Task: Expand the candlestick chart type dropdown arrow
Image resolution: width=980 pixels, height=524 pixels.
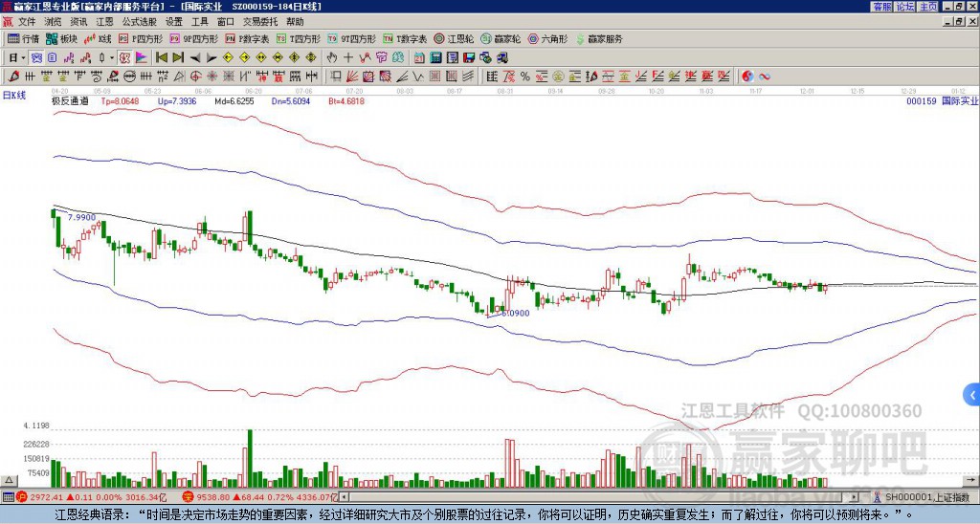Action: point(114,57)
